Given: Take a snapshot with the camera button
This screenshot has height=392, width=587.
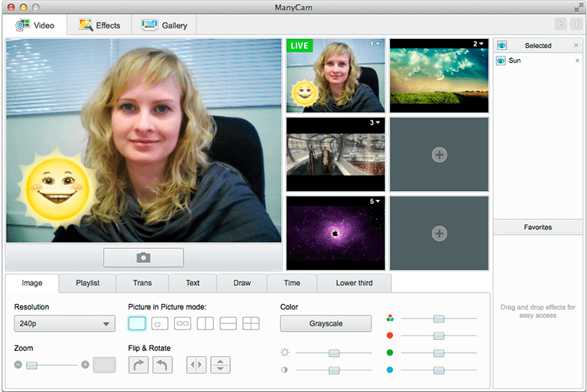Looking at the screenshot, I should click(144, 258).
